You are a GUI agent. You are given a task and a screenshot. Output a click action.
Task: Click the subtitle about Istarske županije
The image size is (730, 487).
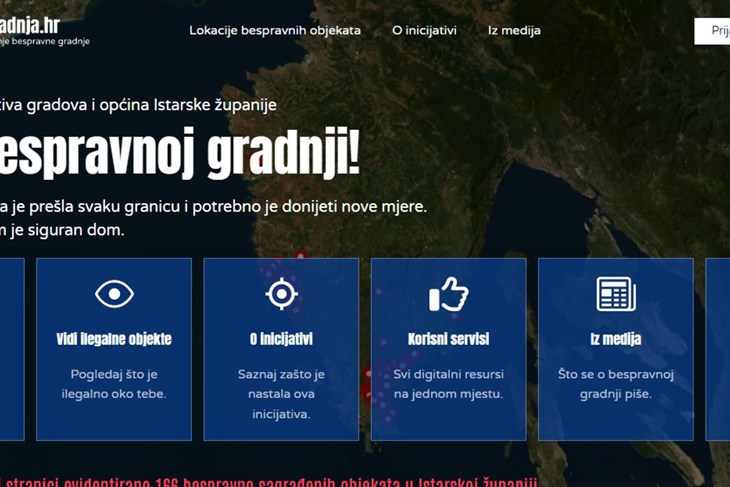pyautogui.click(x=138, y=105)
